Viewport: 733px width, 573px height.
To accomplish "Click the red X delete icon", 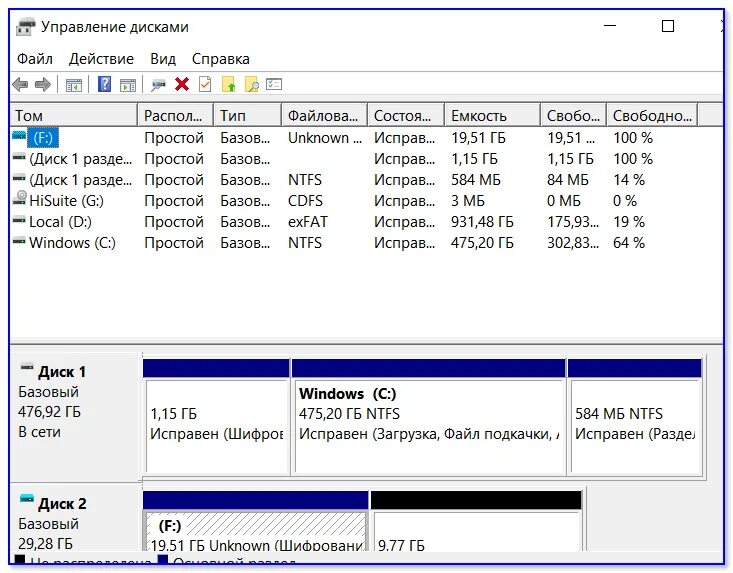I will [x=182, y=85].
